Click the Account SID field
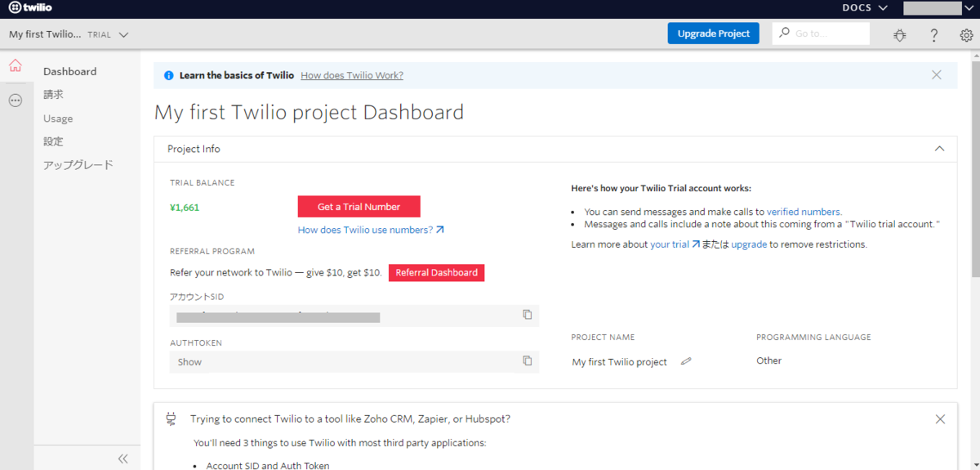The image size is (980, 470). pyautogui.click(x=354, y=316)
